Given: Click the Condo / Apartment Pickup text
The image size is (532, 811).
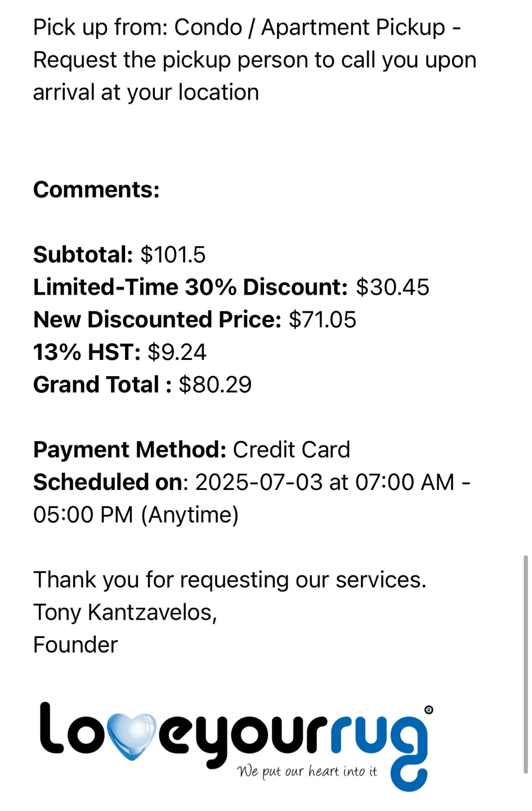Looking at the screenshot, I should coord(310,28).
